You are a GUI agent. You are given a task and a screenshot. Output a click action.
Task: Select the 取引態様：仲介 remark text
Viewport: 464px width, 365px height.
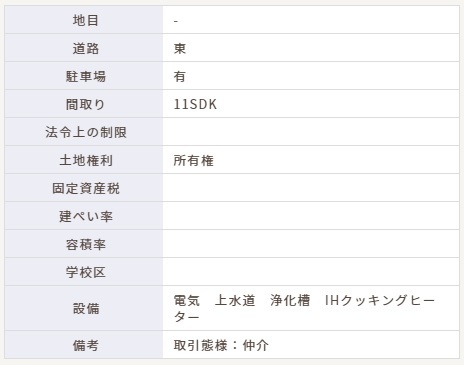pos(221,345)
